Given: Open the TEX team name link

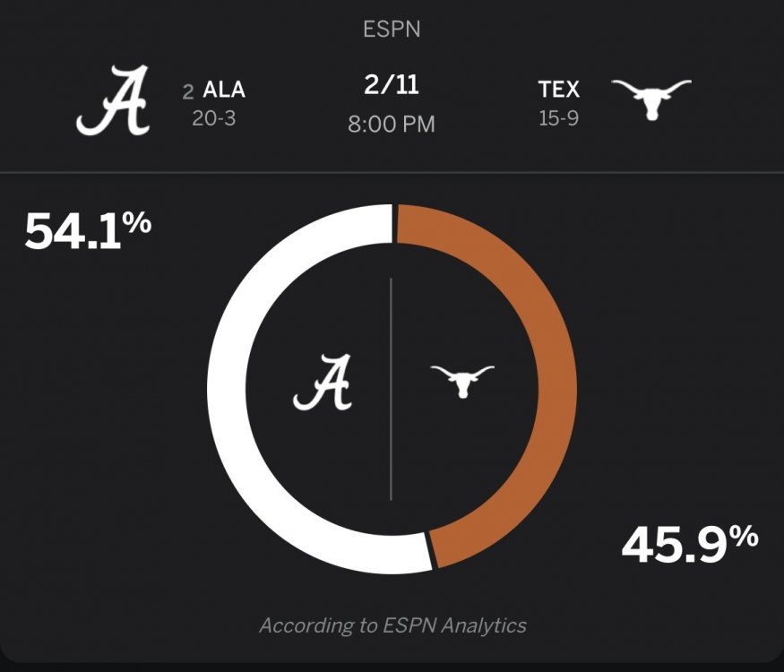Looking at the screenshot, I should point(559,90).
